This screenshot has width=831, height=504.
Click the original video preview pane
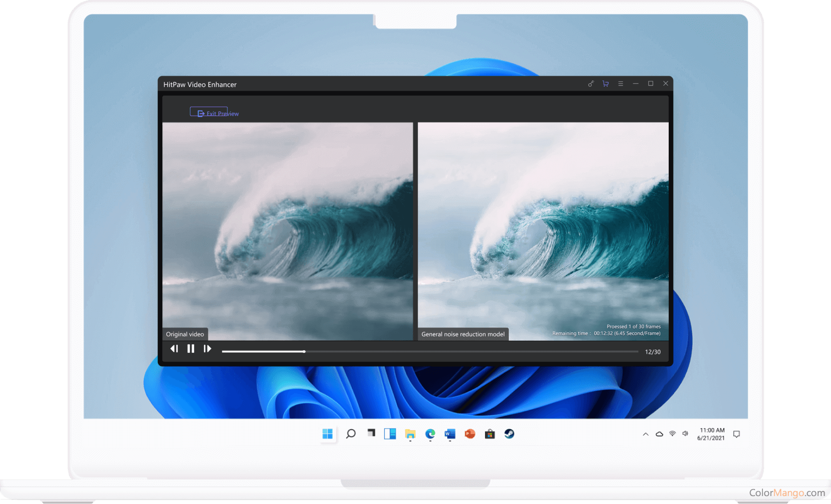tap(287, 231)
